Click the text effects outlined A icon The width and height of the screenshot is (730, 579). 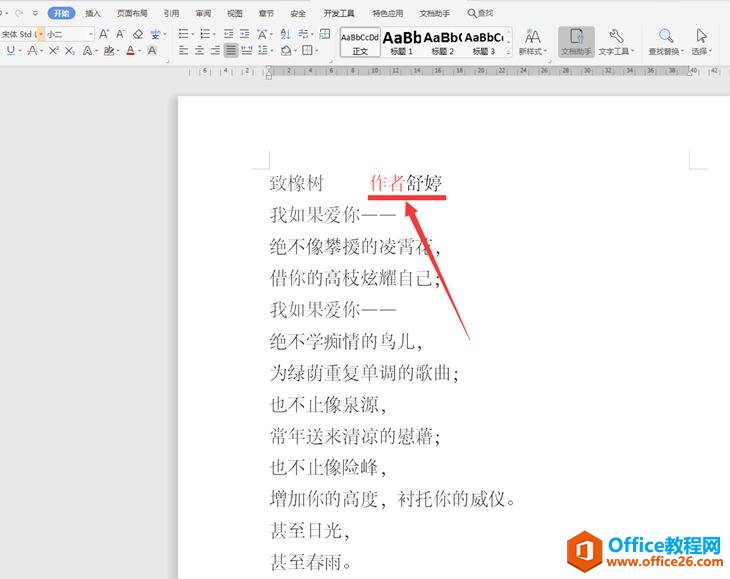point(87,50)
